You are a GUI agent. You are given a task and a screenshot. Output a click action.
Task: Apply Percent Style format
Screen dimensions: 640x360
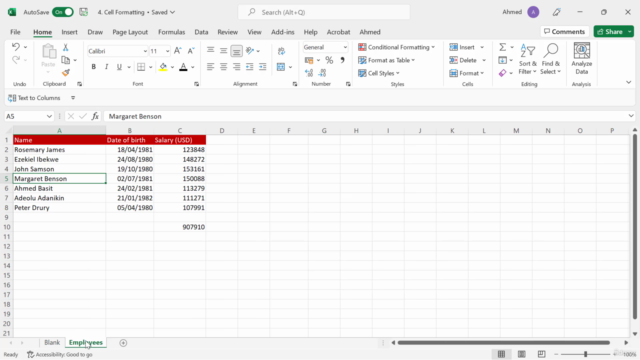click(329, 60)
